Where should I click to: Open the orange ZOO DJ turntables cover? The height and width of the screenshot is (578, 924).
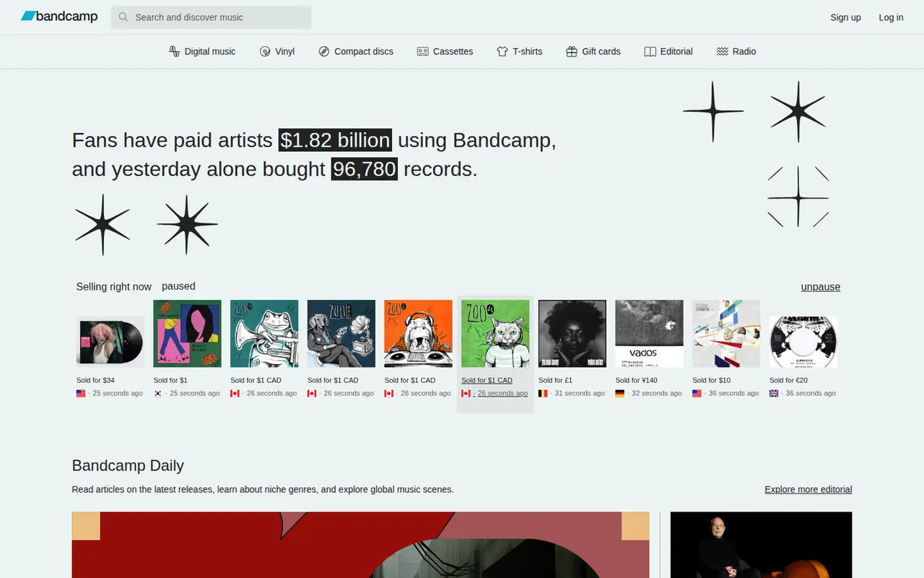(x=419, y=334)
